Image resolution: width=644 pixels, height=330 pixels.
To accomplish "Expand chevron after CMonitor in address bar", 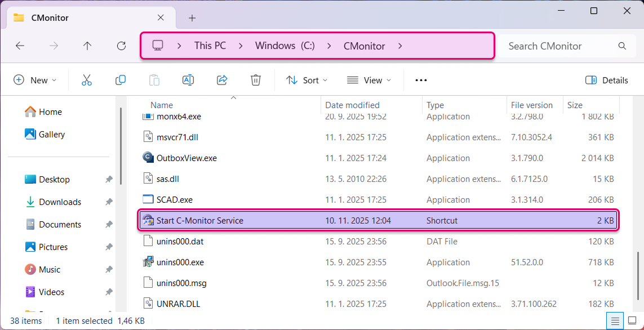I will click(401, 46).
